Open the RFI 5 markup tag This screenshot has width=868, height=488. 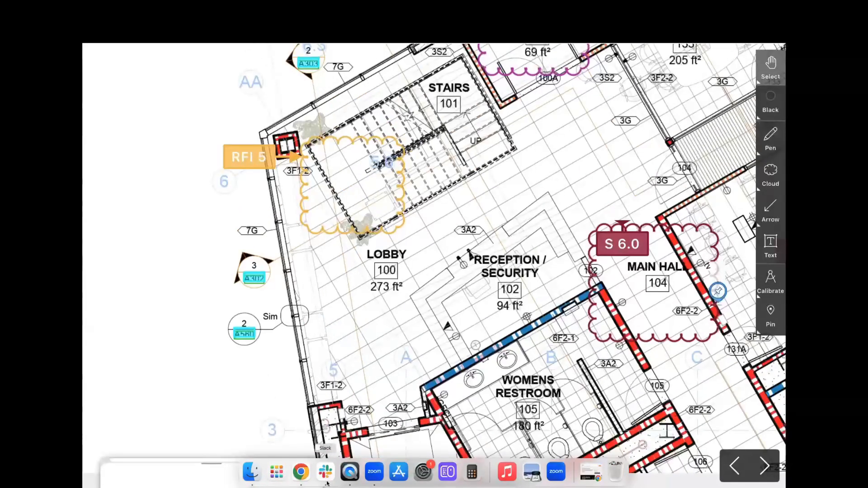249,156
